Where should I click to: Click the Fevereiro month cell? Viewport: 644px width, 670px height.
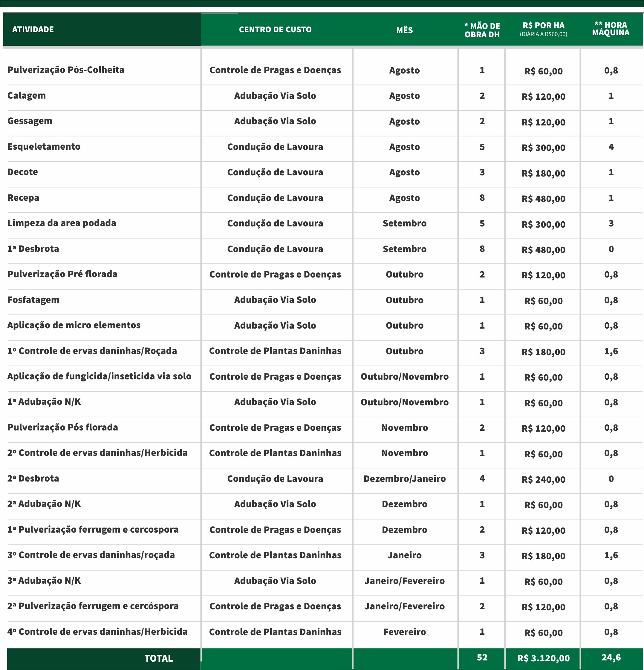(405, 632)
